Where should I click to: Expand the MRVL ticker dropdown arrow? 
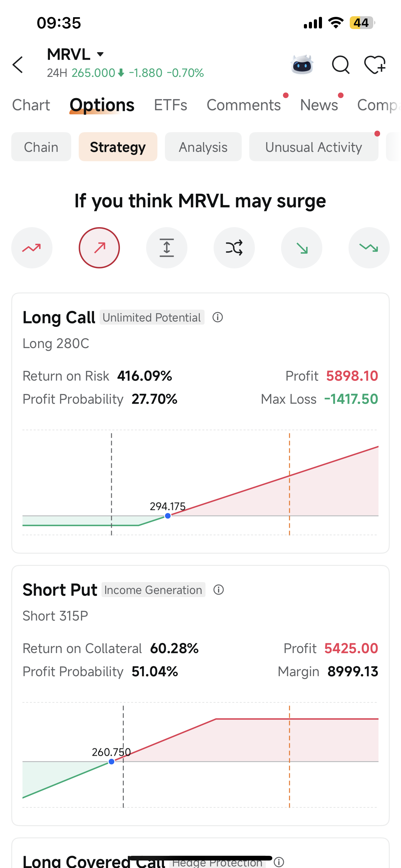(x=100, y=54)
